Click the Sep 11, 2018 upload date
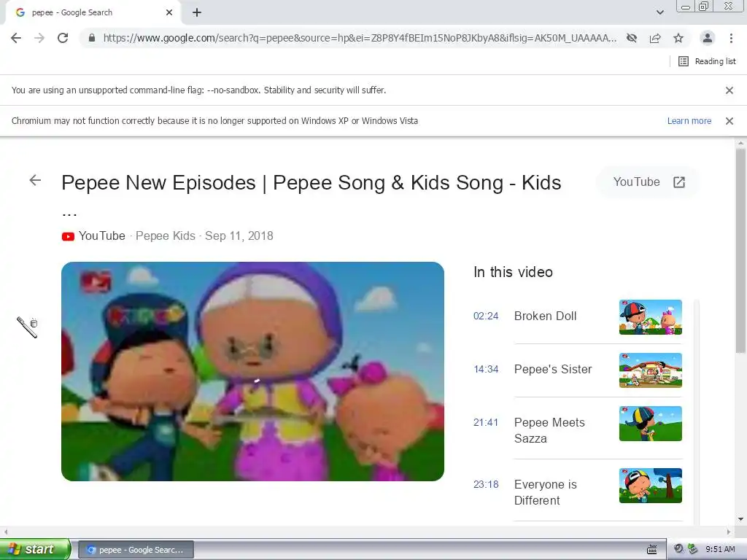The height and width of the screenshot is (560, 747). coord(239,236)
